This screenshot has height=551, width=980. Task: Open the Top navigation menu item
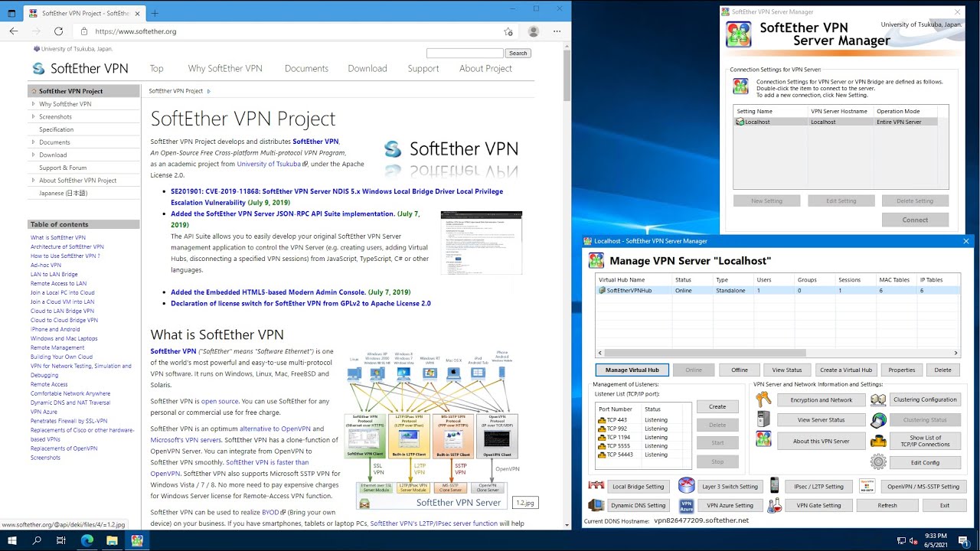[x=157, y=68]
